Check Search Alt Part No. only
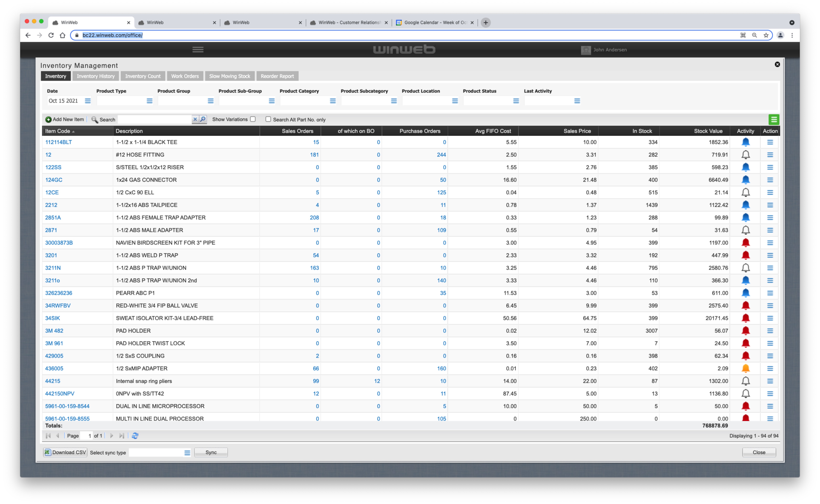820x504 pixels. coord(268,119)
